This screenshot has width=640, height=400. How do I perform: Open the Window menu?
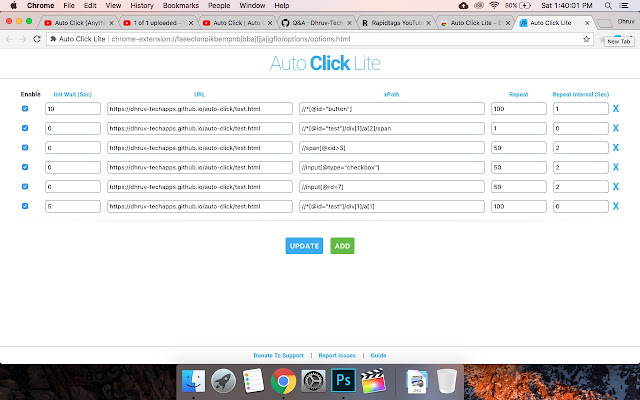[x=252, y=6]
